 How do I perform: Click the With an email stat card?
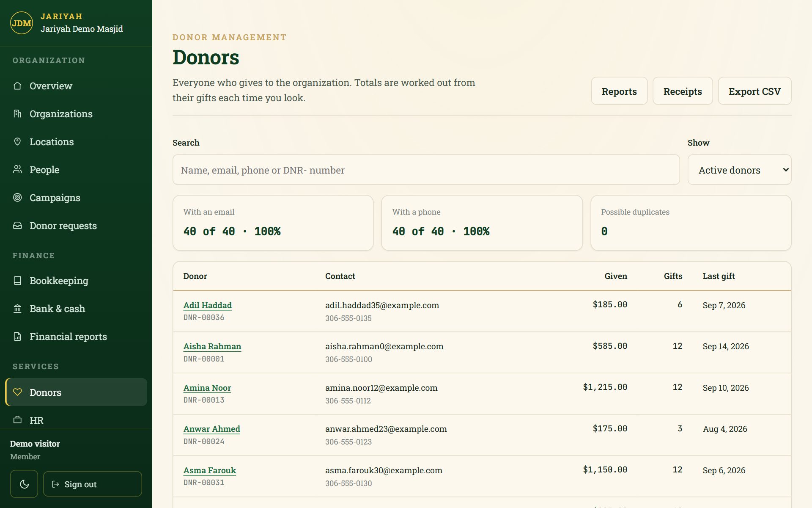(273, 223)
